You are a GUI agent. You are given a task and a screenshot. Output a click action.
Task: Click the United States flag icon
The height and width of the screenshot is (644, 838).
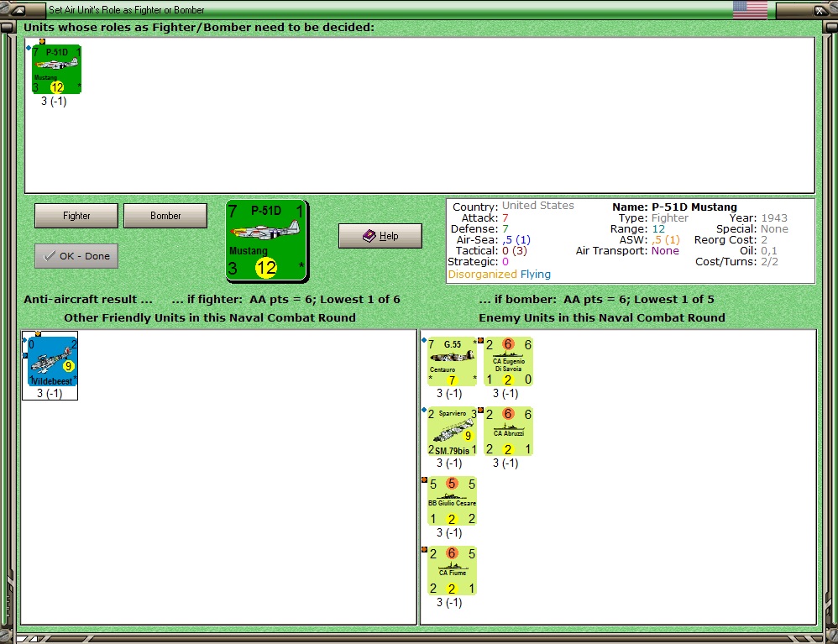(x=750, y=9)
